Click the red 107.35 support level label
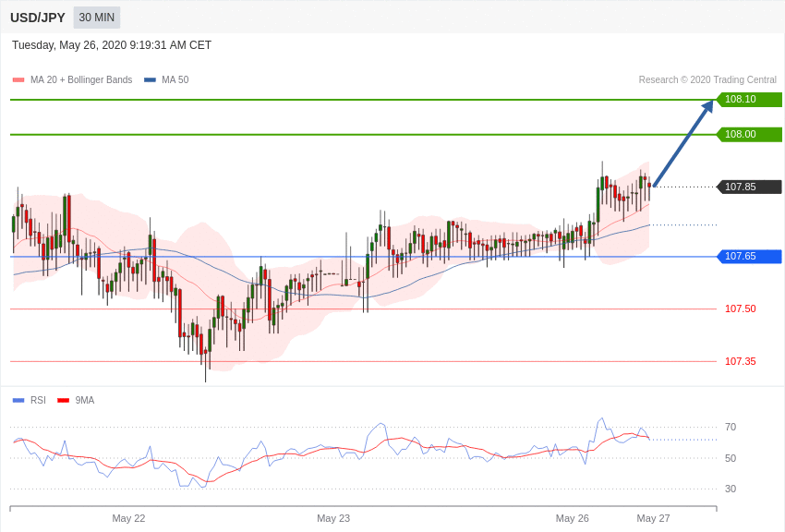Viewport: 785px width, 532px height. point(741,361)
